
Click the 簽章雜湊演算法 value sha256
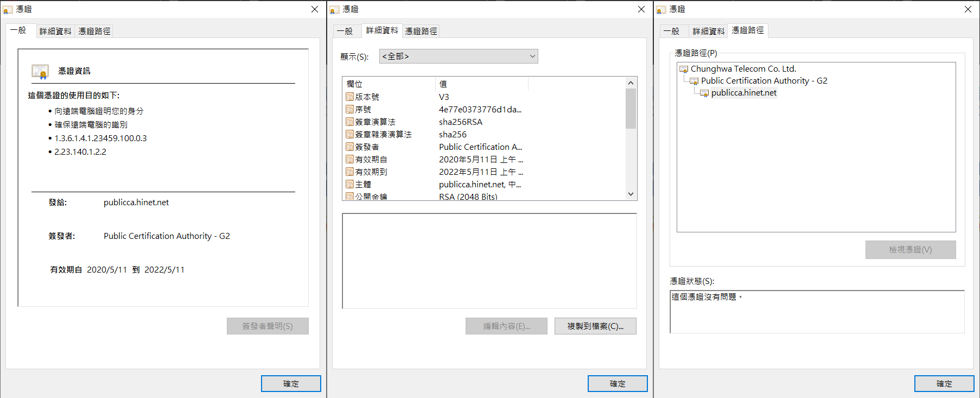(x=453, y=134)
